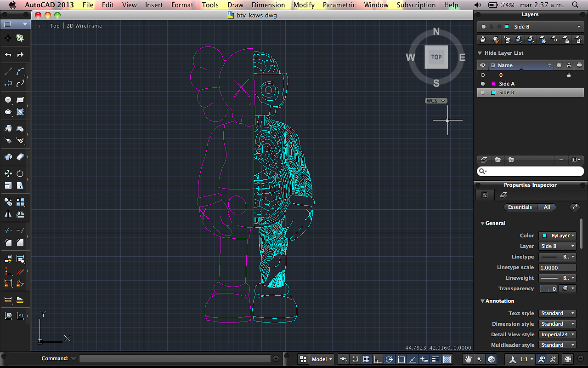Select the Mirror tool
588x368 pixels.
point(8,214)
